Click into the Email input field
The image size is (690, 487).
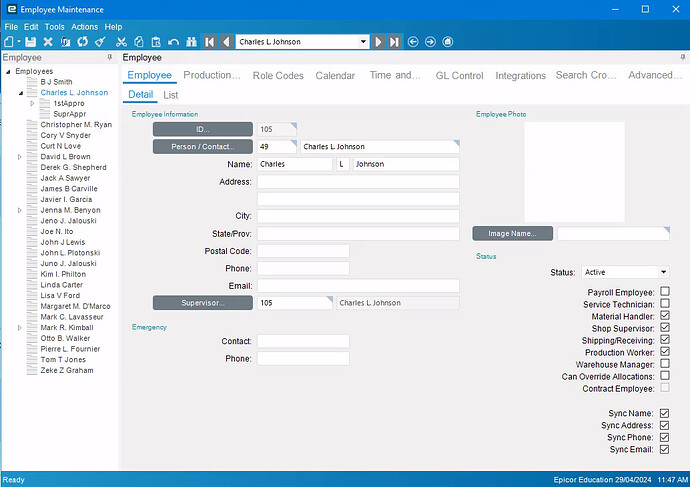(358, 286)
